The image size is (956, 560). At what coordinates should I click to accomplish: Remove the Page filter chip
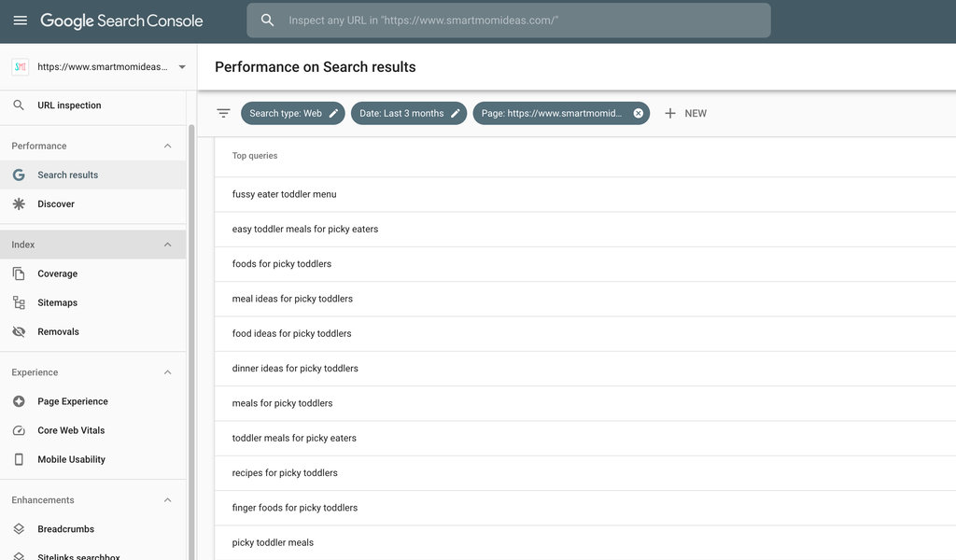639,113
